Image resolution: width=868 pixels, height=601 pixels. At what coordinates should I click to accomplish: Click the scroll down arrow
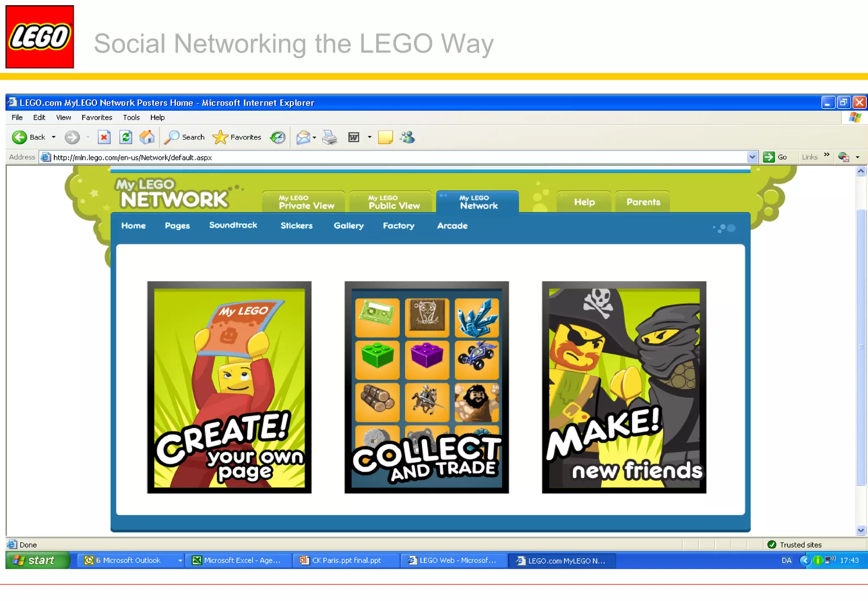tap(861, 530)
